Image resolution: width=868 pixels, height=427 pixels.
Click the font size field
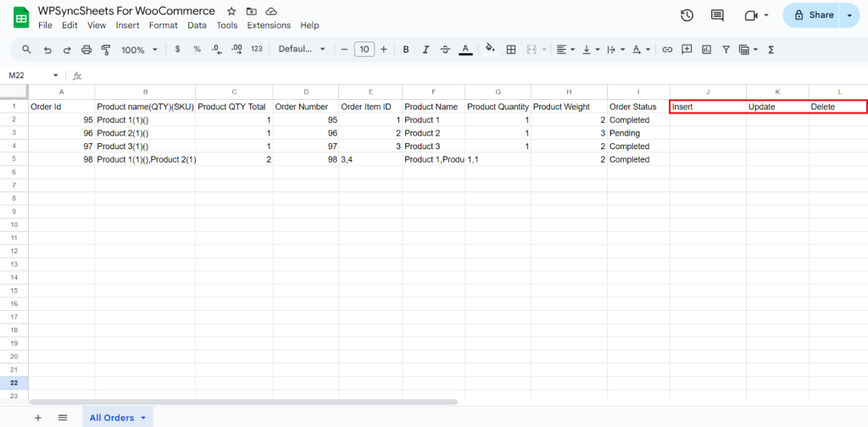364,49
